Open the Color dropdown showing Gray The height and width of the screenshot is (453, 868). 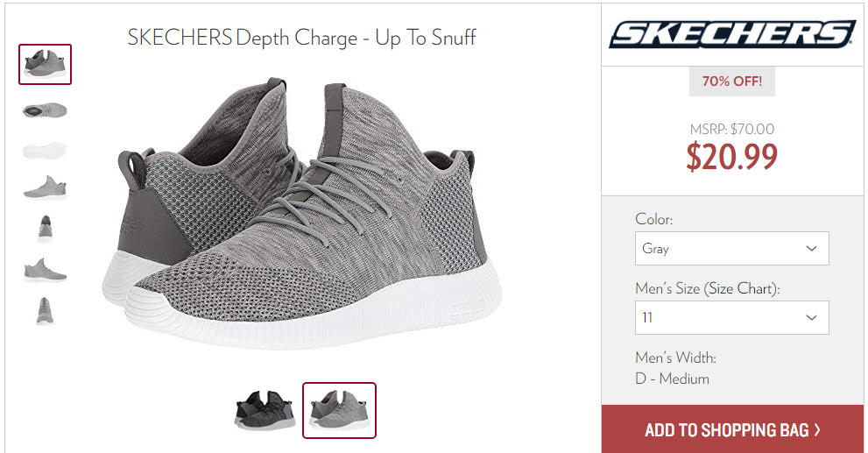(x=732, y=248)
